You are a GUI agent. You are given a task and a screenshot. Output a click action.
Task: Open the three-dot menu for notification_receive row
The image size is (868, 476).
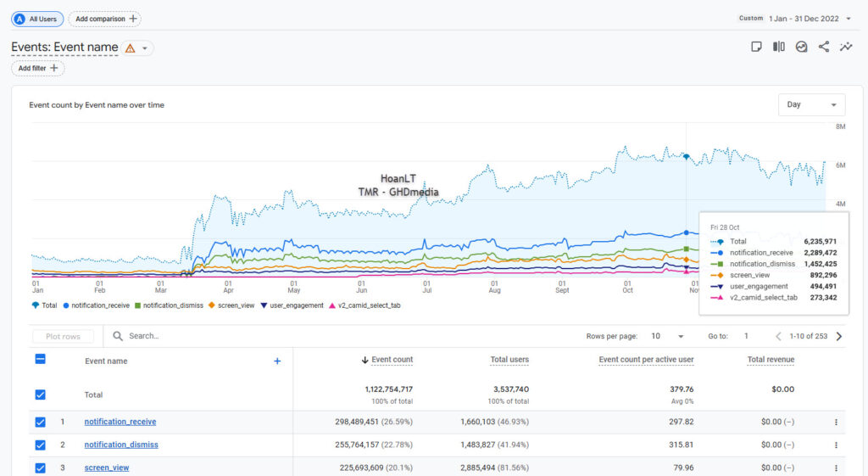[x=836, y=422]
